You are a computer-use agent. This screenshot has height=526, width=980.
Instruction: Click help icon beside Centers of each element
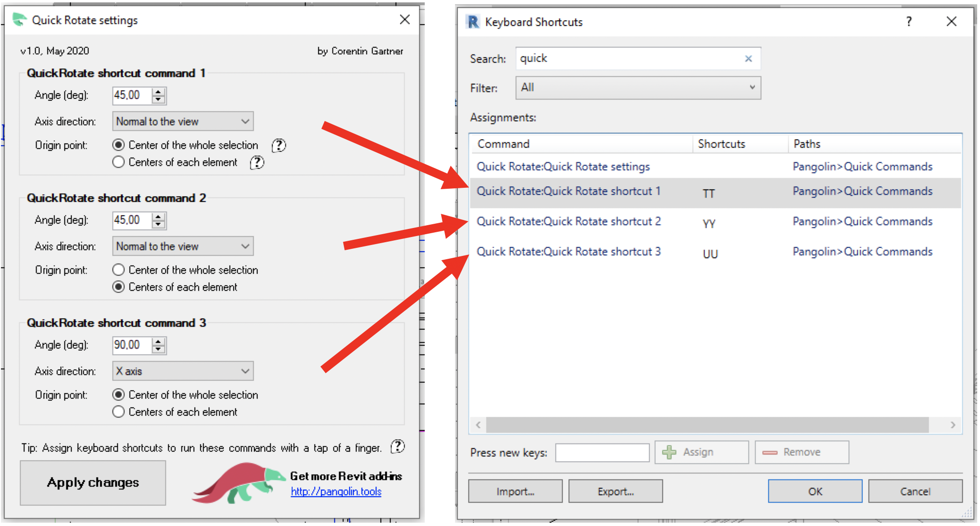pyautogui.click(x=257, y=163)
